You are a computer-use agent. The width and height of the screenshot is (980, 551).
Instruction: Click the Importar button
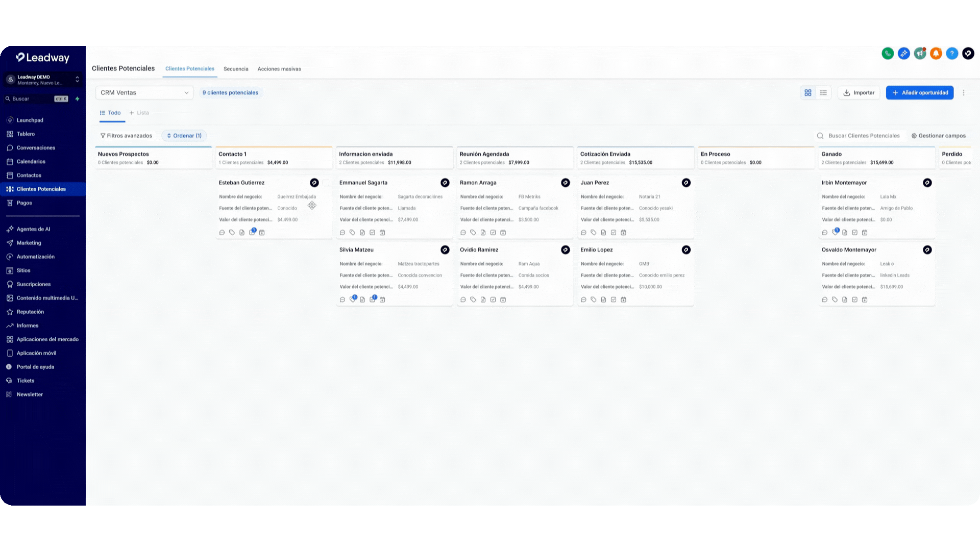(859, 93)
